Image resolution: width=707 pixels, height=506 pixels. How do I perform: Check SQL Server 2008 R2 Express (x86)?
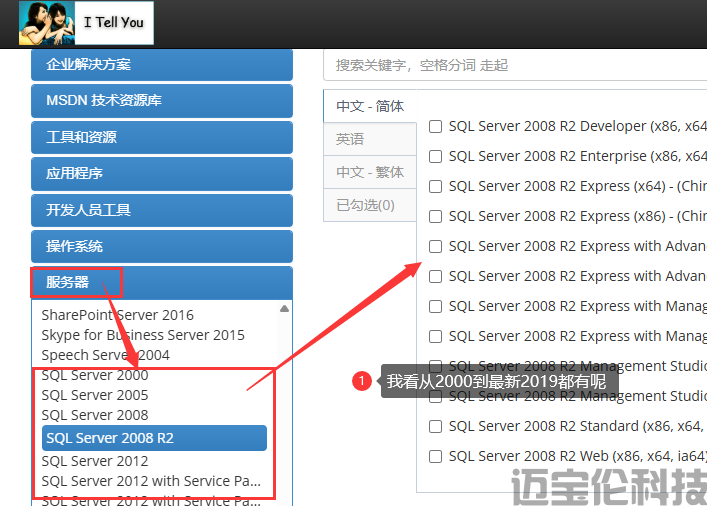(x=435, y=216)
